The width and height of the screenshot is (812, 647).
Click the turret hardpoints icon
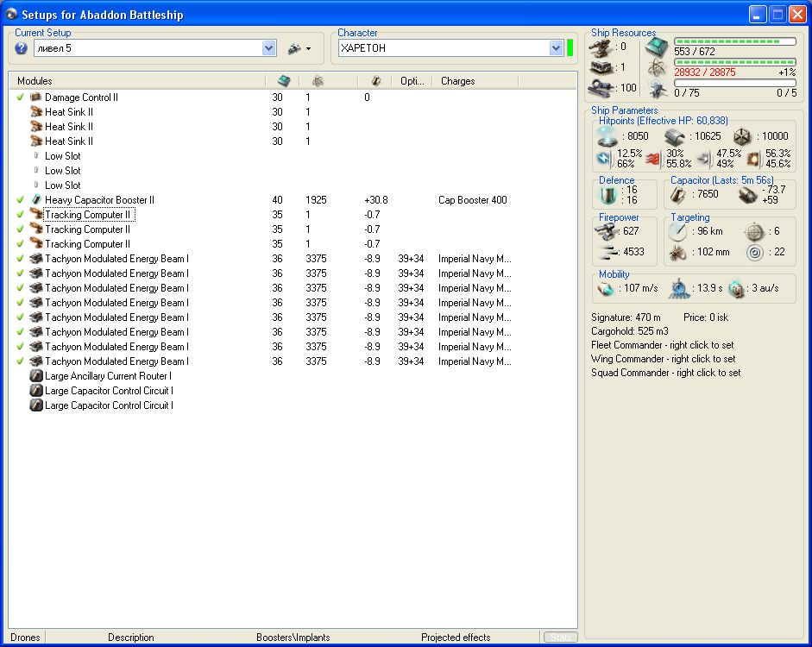601,48
